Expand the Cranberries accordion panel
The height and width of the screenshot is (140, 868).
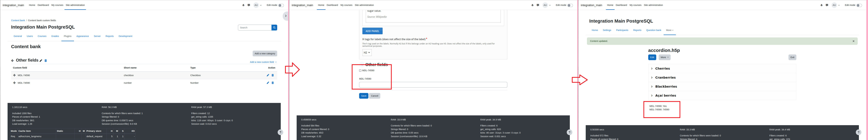[722, 77]
